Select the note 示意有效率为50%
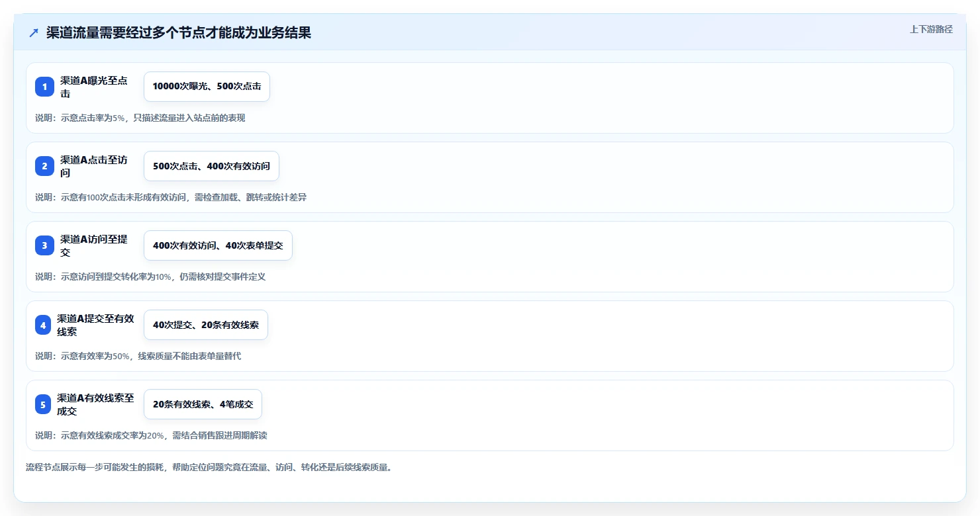Viewport: 980px width, 516px height. pos(138,356)
